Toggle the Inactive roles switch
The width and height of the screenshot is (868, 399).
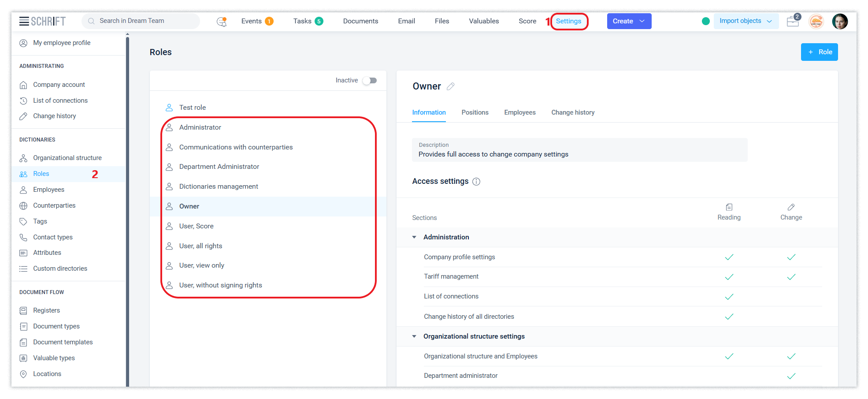click(x=370, y=80)
